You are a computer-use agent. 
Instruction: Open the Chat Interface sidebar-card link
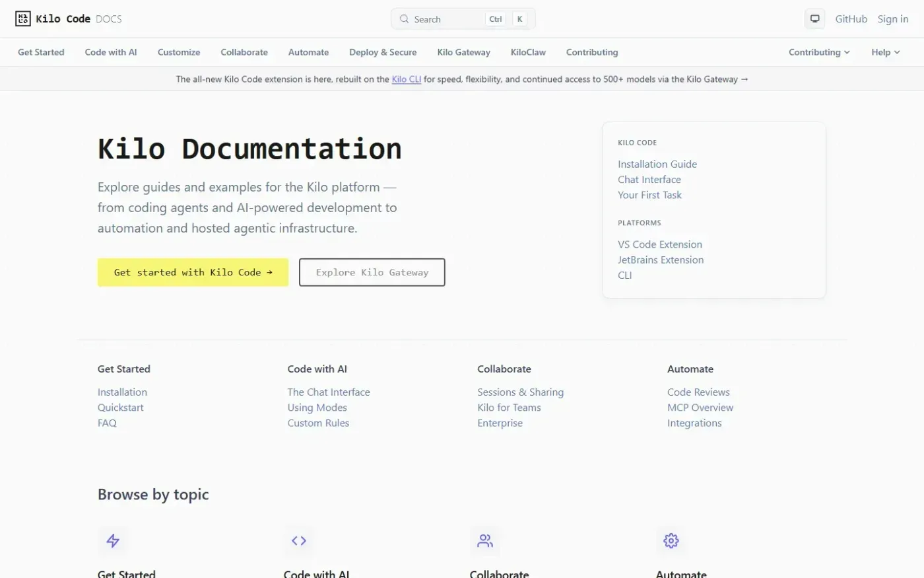[649, 180]
